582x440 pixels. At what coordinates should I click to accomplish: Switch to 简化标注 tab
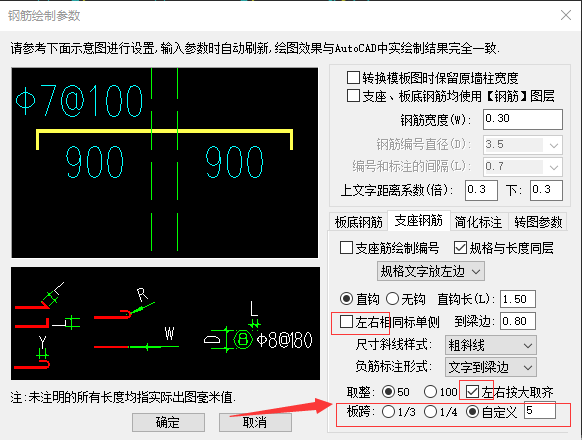478,222
